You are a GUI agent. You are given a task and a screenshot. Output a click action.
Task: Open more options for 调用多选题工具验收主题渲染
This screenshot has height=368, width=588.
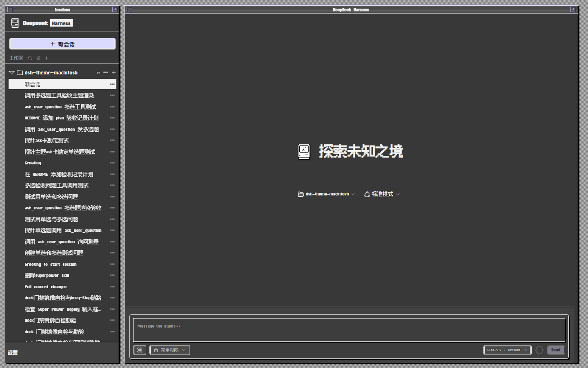(112, 95)
